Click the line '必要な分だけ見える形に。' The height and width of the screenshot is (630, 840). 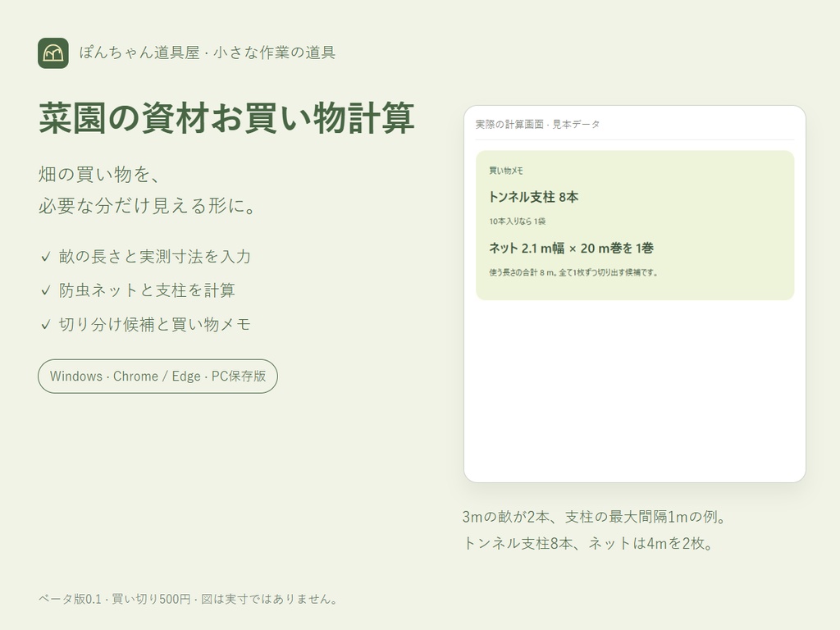(x=148, y=206)
